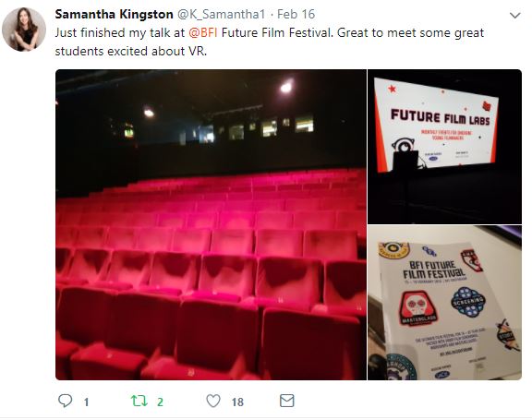Click the Samantha Kingston display name
Viewport: 532px width, 420px height.
point(114,14)
